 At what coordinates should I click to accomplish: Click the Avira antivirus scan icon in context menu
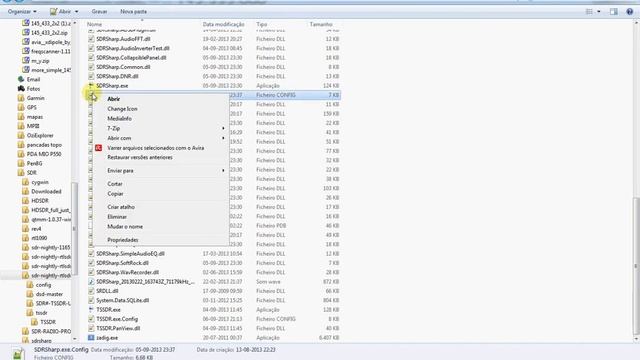click(x=98, y=148)
